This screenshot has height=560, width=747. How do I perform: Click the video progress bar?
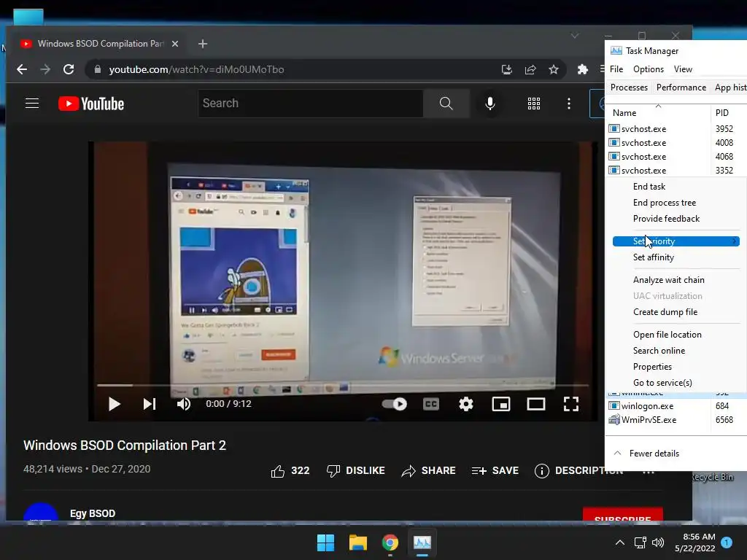[x=343, y=385]
